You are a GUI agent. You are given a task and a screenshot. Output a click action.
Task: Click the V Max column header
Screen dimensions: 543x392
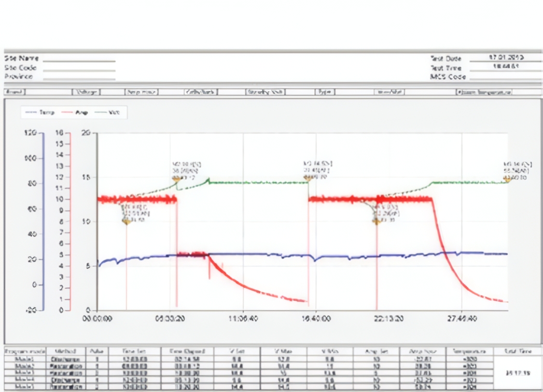283,351
